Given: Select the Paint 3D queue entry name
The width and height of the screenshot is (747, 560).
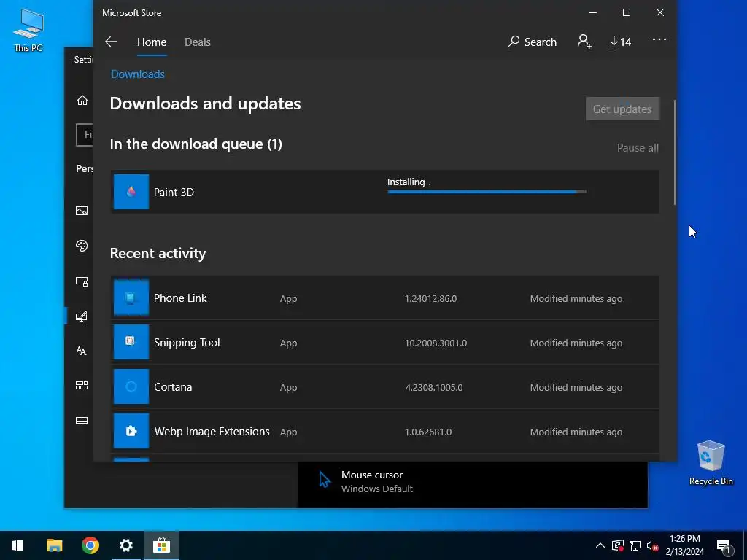Looking at the screenshot, I should (x=174, y=192).
